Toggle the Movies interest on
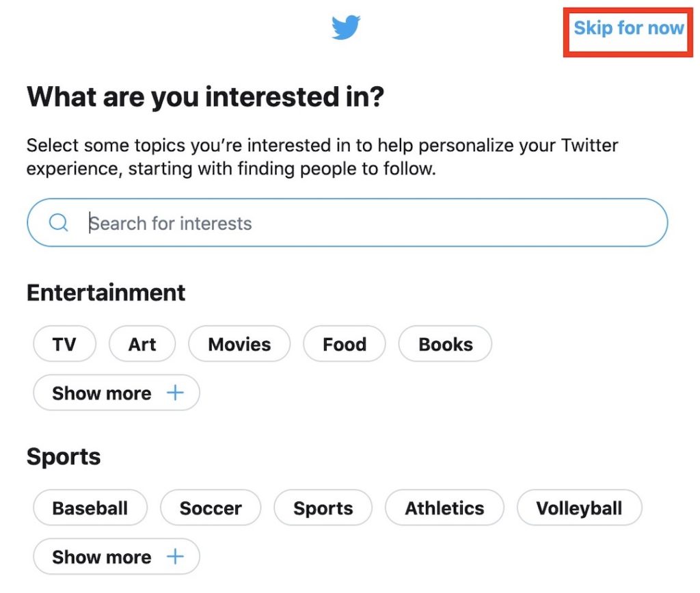This screenshot has height=593, width=700. coord(239,344)
